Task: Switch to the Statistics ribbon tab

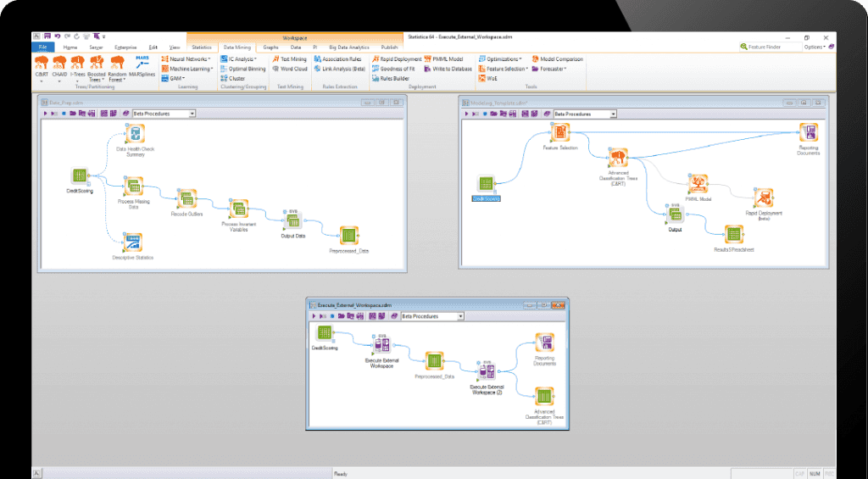Action: 202,47
